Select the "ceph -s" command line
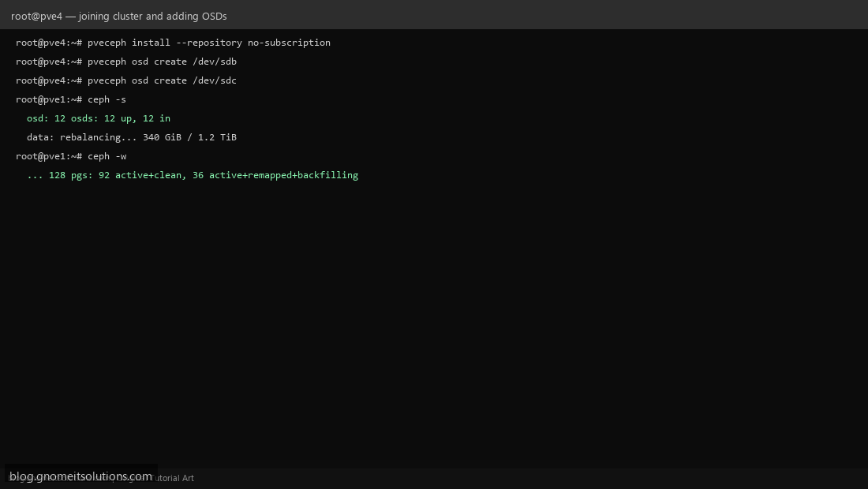The height and width of the screenshot is (489, 868). (x=71, y=99)
